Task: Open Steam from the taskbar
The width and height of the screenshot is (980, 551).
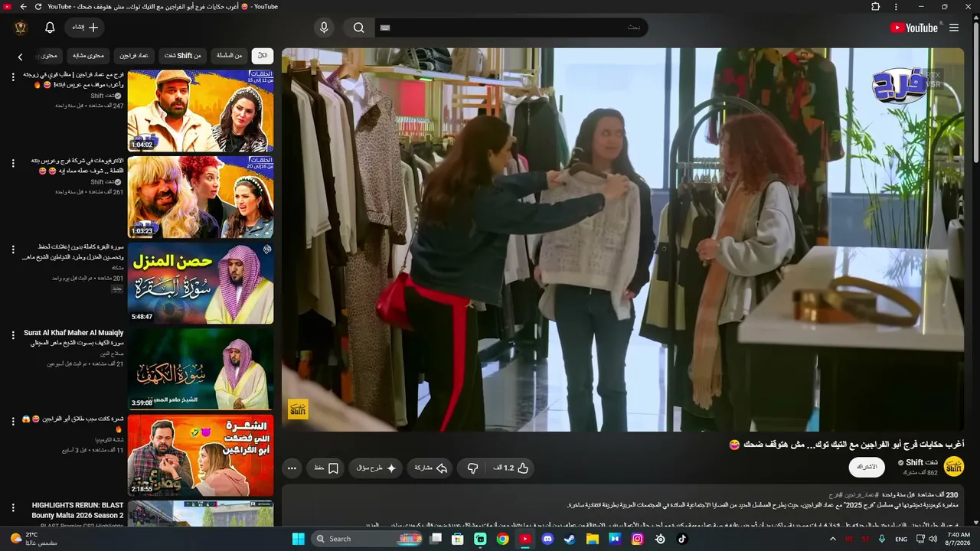Action: 570,539
